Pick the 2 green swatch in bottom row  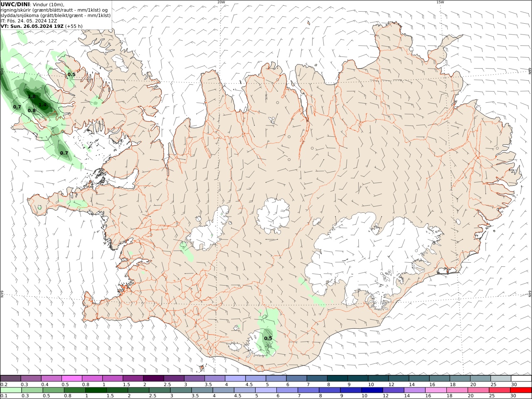coord(138,390)
